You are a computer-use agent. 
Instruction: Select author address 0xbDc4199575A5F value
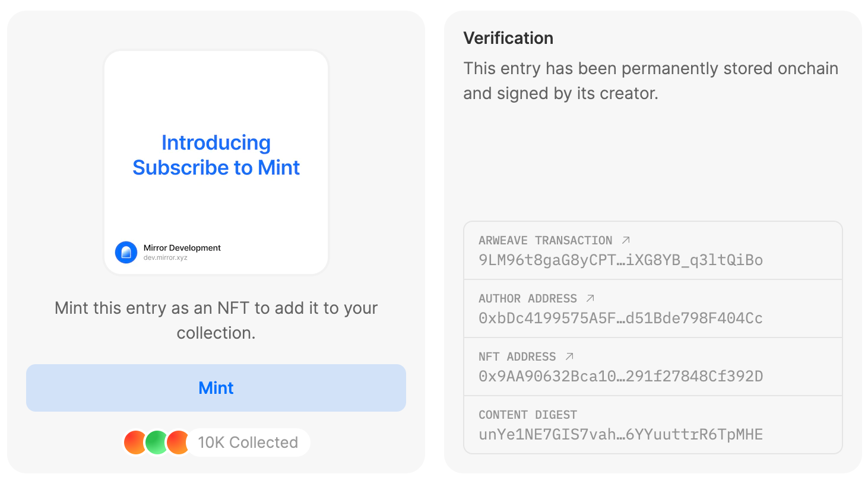tap(620, 318)
